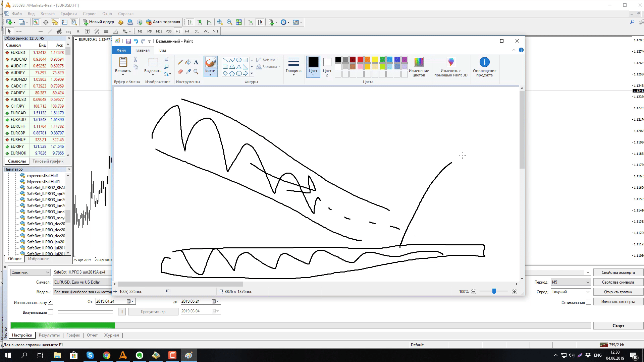644x362 pixels.
Task: Select the Pencil tool in Paint
Action: click(x=180, y=62)
